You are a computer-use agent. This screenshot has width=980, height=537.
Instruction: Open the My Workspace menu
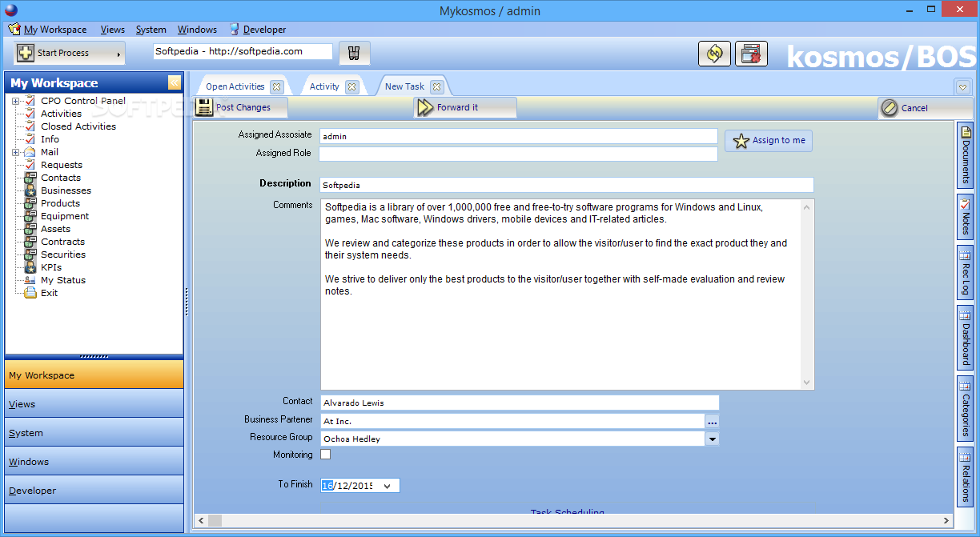55,30
